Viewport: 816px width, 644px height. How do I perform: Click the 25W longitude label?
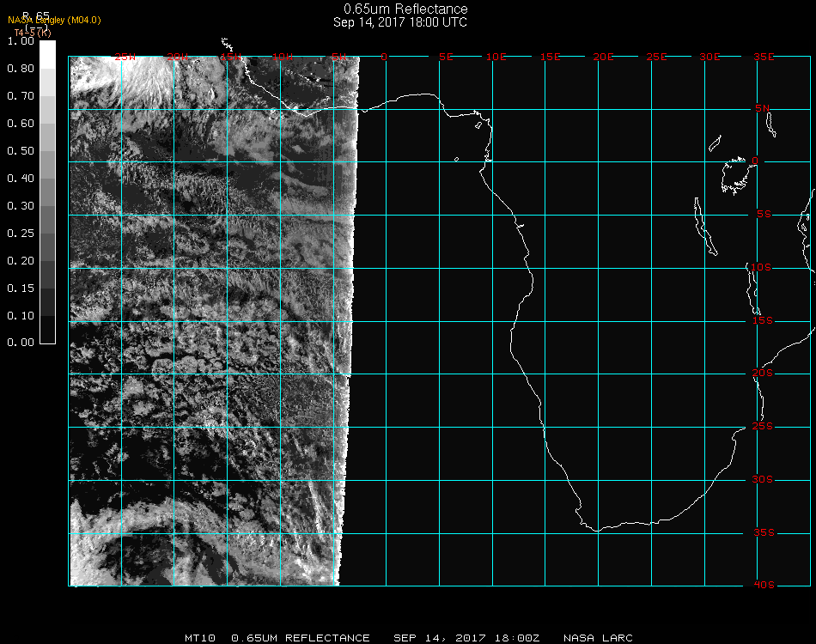pos(125,57)
